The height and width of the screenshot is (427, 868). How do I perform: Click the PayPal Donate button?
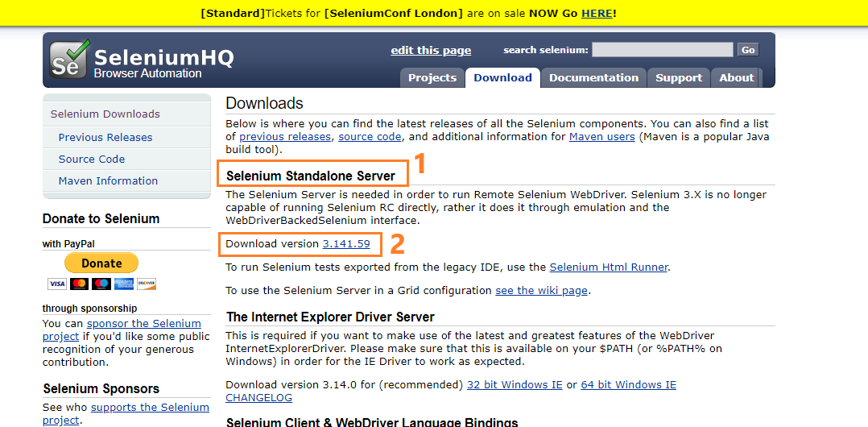pyautogui.click(x=101, y=263)
